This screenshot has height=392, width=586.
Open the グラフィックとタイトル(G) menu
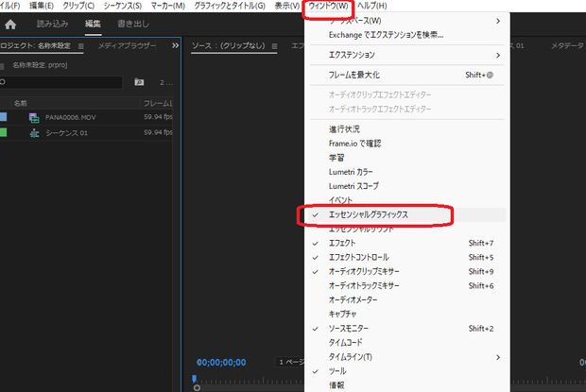[230, 6]
